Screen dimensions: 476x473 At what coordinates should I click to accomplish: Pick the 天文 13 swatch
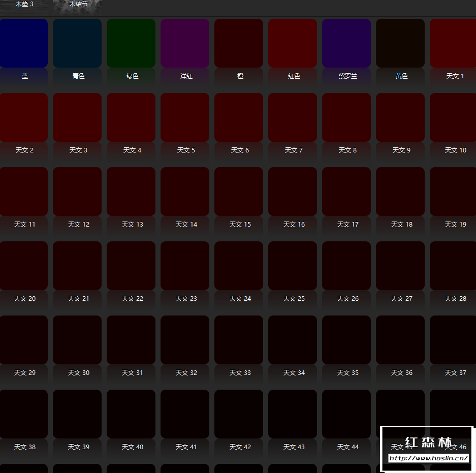(131, 191)
